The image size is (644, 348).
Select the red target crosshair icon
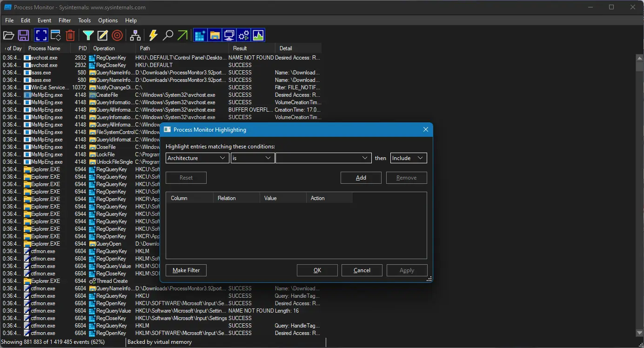[117, 35]
